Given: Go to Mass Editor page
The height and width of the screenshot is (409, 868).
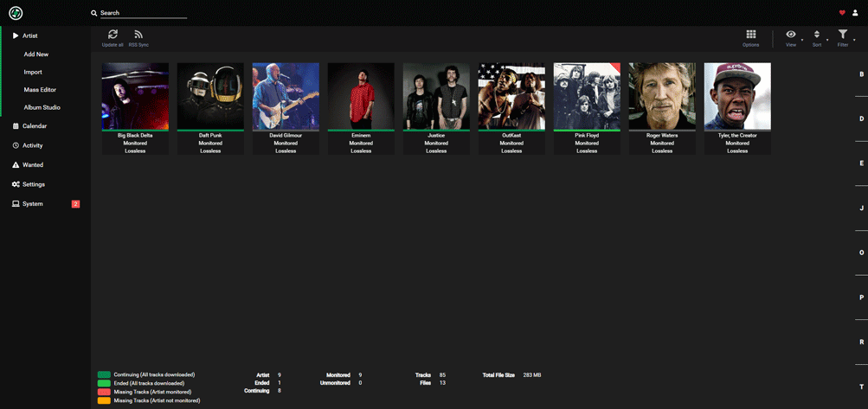Looking at the screenshot, I should click(40, 90).
